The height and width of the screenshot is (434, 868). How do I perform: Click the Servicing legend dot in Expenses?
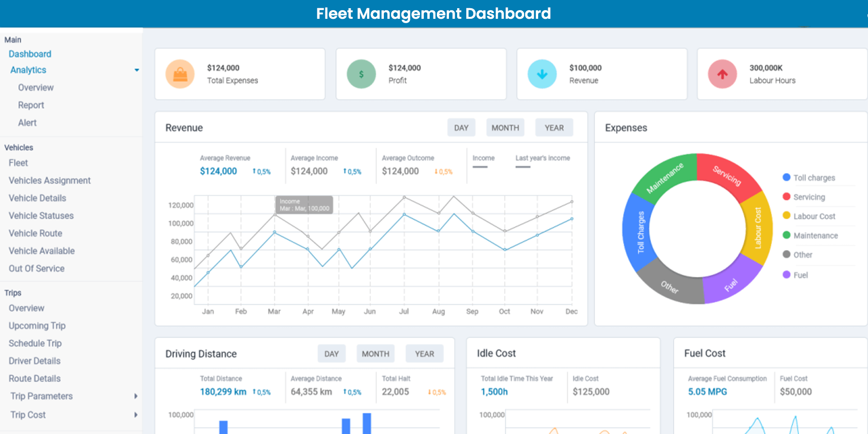click(x=787, y=197)
